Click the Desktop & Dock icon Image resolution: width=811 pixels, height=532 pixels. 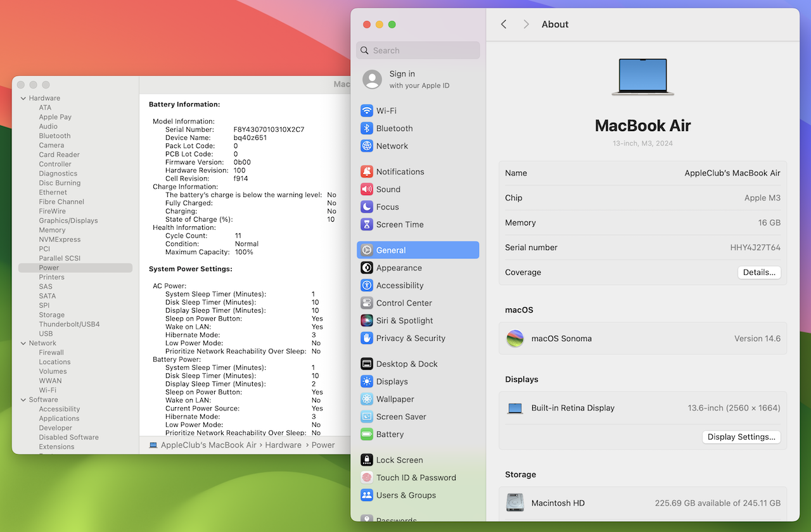pos(367,364)
